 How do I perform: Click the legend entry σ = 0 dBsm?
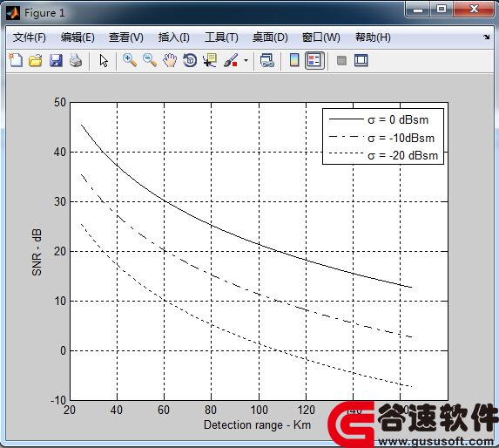tap(398, 120)
